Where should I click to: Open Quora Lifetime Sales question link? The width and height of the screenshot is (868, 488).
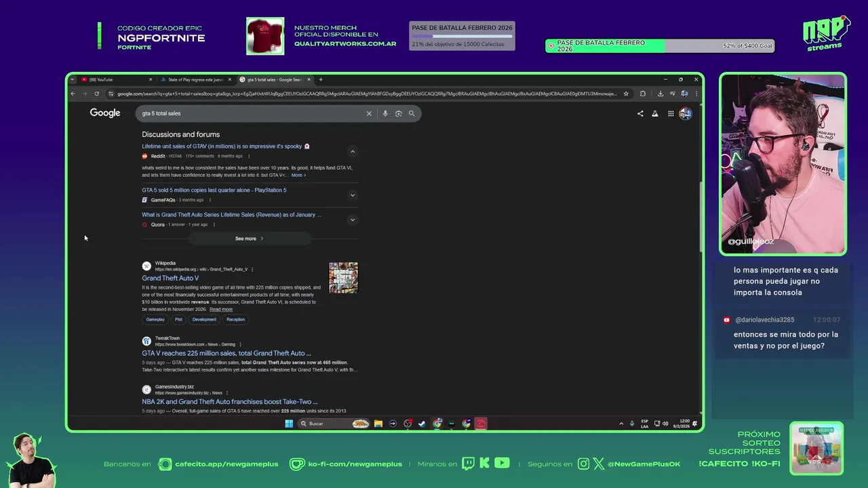[x=231, y=215]
